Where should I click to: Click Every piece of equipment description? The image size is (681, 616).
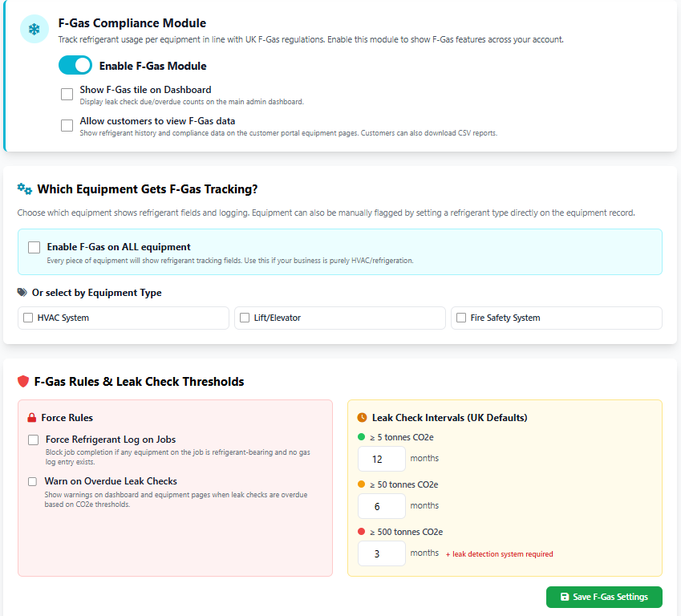(230, 261)
